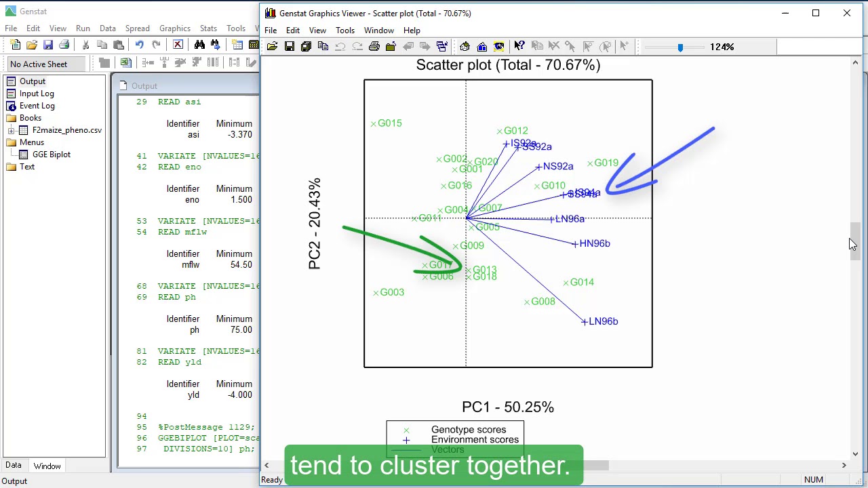Image resolution: width=868 pixels, height=488 pixels.
Task: Click the NS92a environment label
Action: [x=558, y=166]
